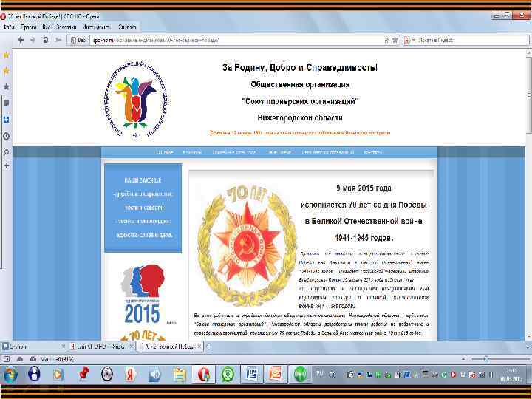Change input language via RU indicator
This screenshot has height=399, width=532.
coord(319,373)
